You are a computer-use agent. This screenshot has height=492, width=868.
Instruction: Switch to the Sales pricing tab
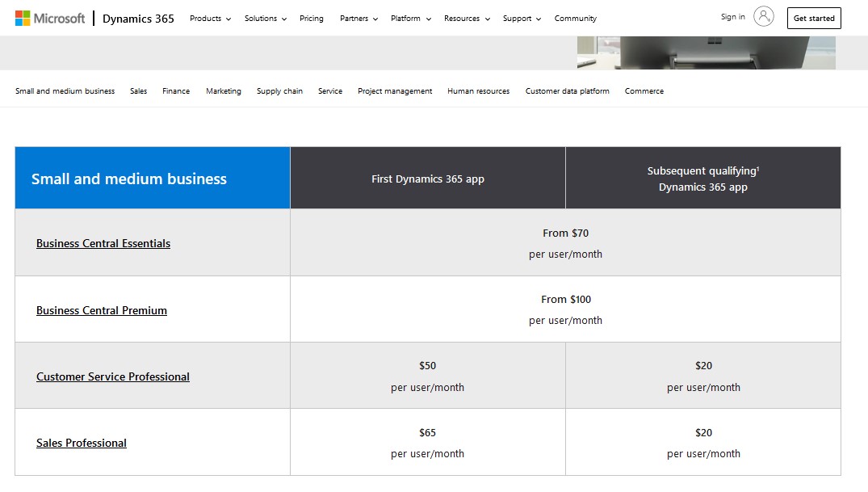pos(138,90)
